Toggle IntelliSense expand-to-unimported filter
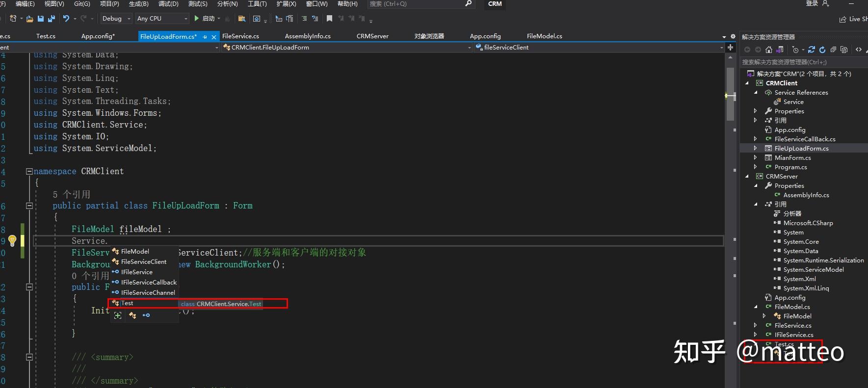Viewport: 868px width, 388px height. (x=118, y=315)
